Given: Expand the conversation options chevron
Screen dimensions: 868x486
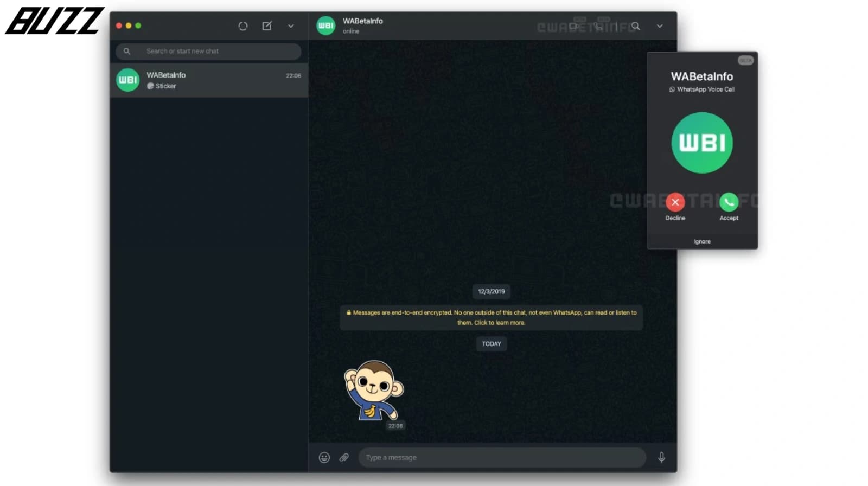Looking at the screenshot, I should 660,26.
